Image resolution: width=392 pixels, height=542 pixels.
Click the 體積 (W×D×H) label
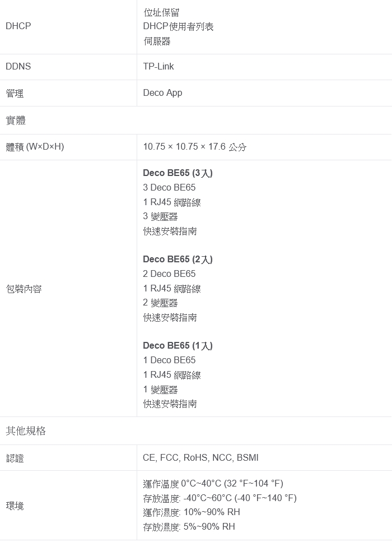click(x=35, y=147)
